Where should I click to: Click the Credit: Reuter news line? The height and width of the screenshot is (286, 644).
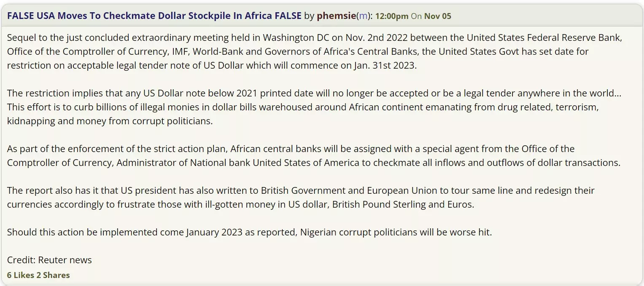coord(49,260)
